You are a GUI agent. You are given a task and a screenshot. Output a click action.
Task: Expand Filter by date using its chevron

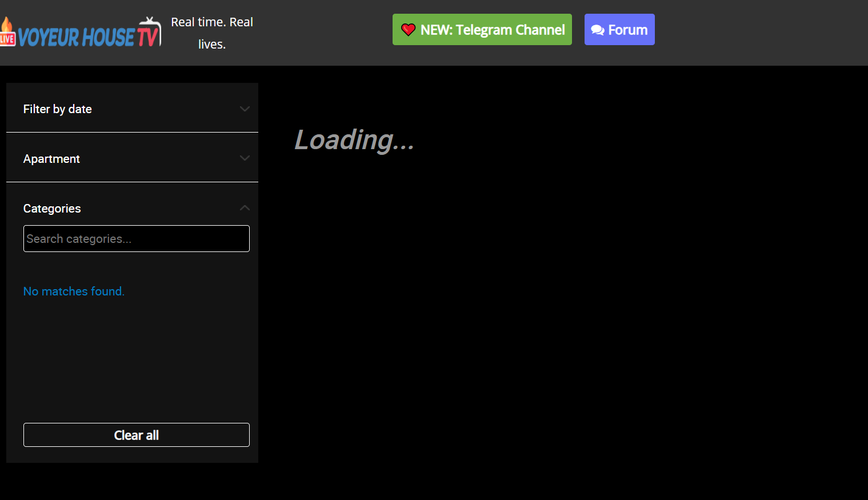[x=245, y=109]
